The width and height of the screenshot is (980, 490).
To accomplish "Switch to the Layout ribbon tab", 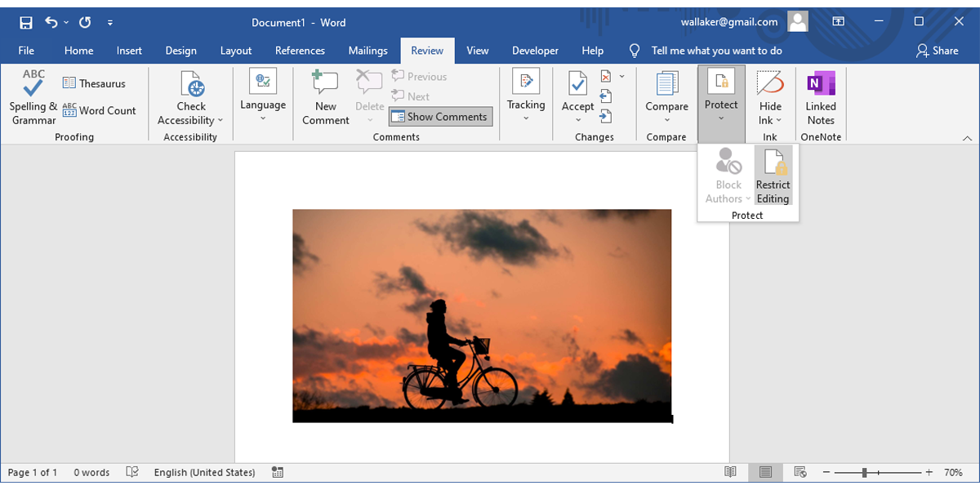I will [236, 51].
